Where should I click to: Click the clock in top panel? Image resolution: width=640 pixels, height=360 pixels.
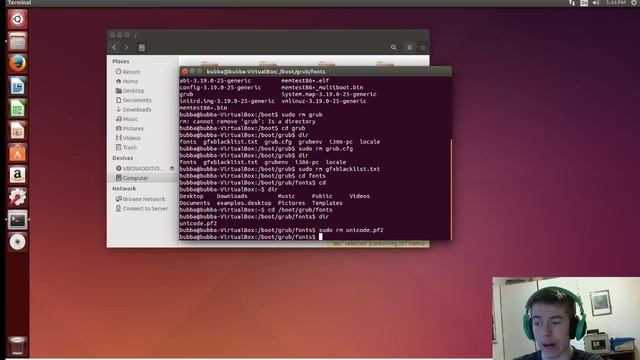[x=616, y=3]
